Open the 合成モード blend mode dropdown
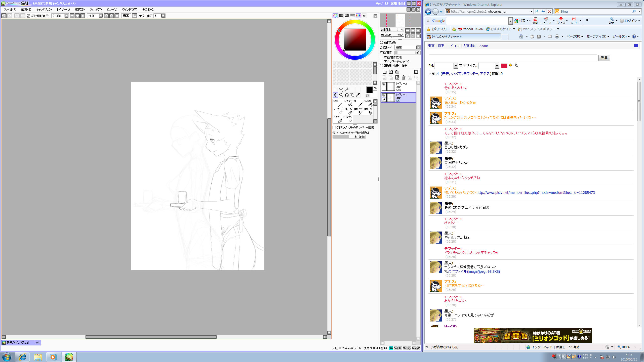The width and height of the screenshot is (644, 362). point(418,48)
